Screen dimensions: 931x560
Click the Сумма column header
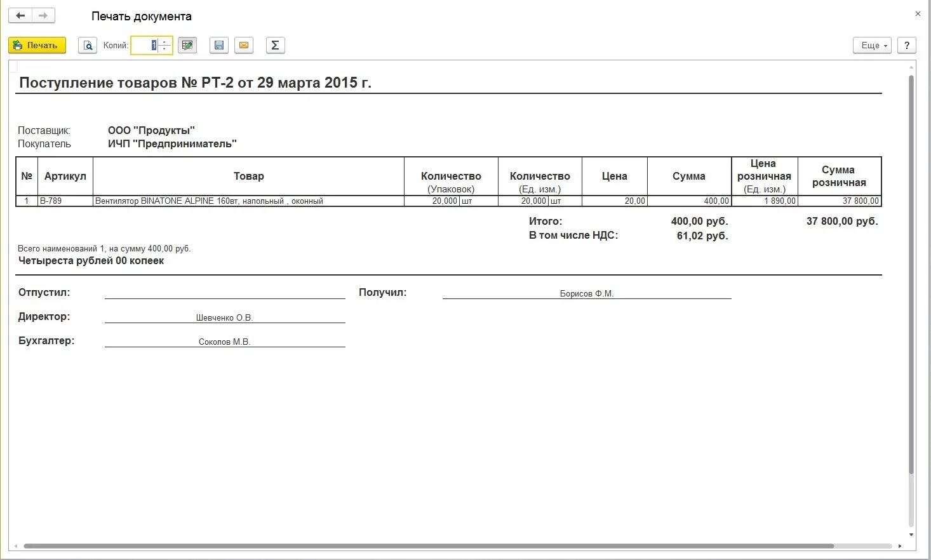(x=689, y=176)
